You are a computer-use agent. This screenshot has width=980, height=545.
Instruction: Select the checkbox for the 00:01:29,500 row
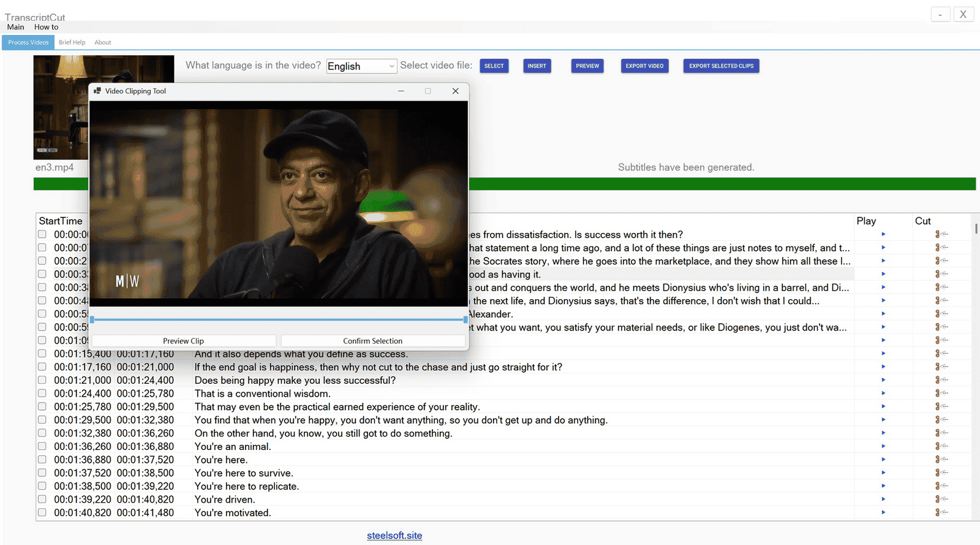pos(42,420)
